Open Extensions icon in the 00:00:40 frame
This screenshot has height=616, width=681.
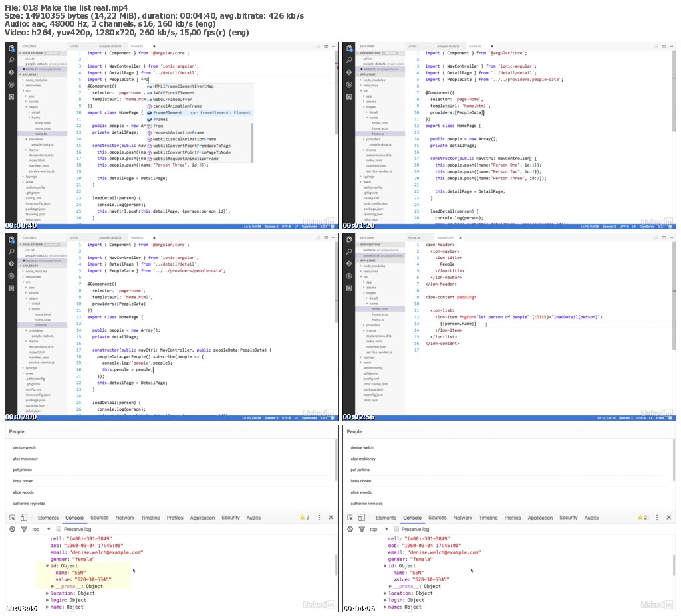point(11,96)
